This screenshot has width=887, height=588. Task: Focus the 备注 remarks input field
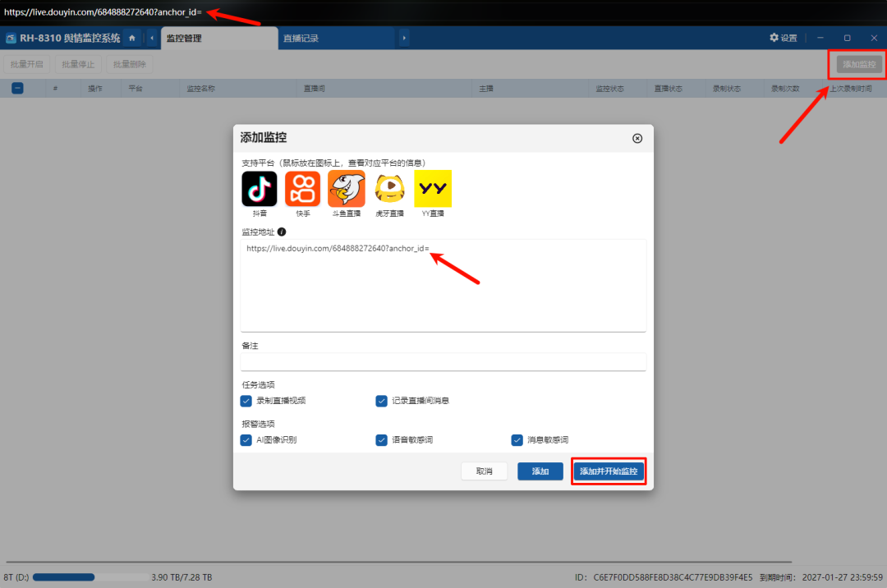pos(443,362)
